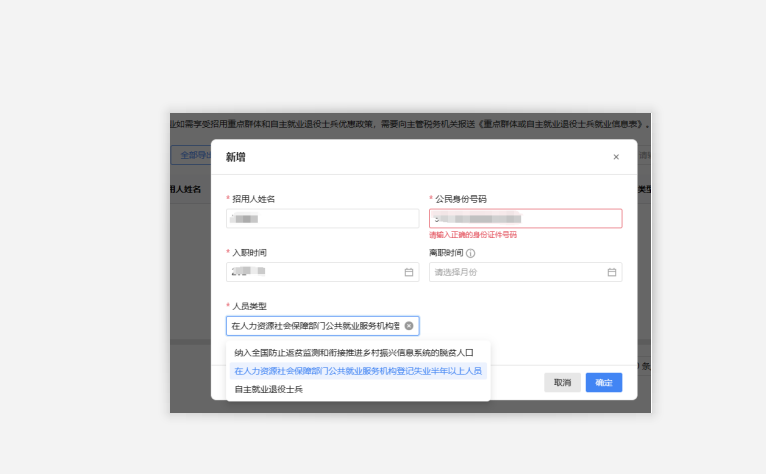The width and height of the screenshot is (766, 474).
Task: Select 登记失业半年以上人员 option
Action: pos(357,371)
